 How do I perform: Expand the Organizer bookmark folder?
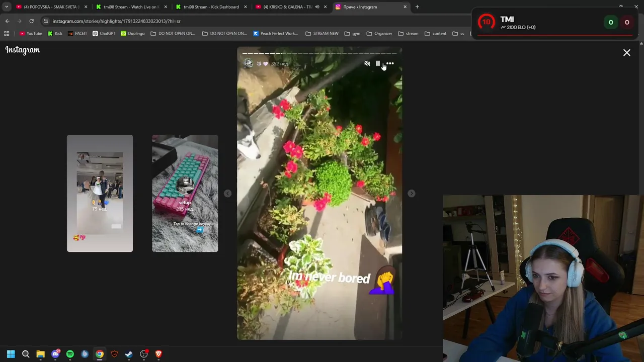click(379, 34)
